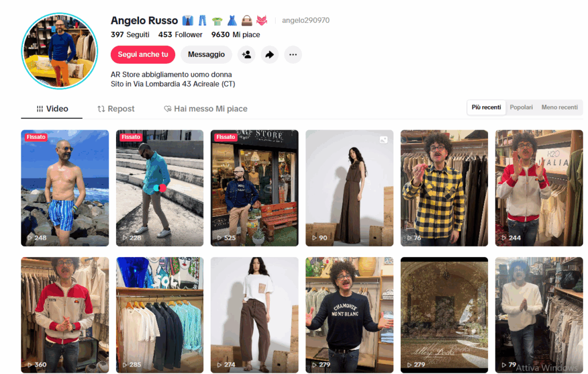Open the 397 Seguiti list

click(130, 34)
